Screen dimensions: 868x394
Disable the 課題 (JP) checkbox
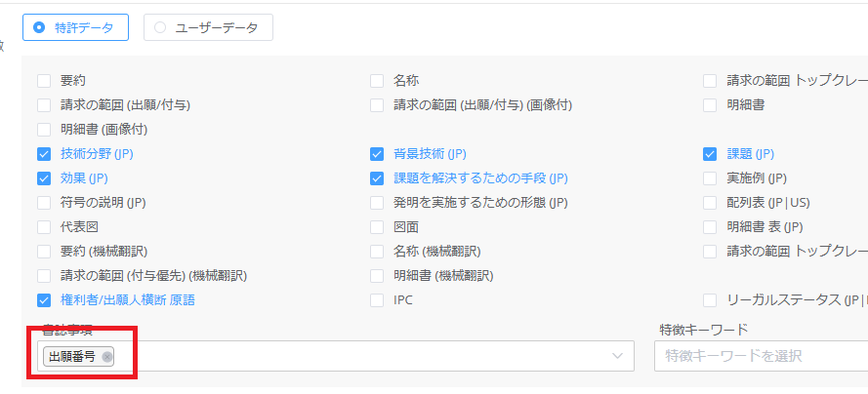coord(710,154)
